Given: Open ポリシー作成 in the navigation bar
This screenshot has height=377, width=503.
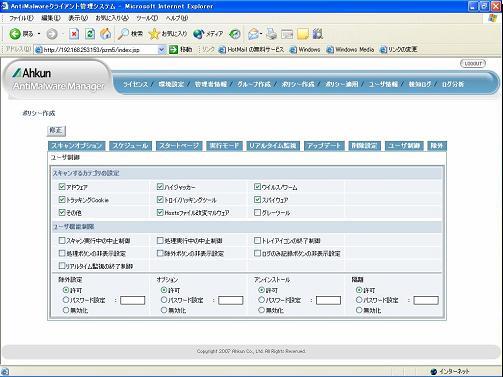Looking at the screenshot, I should [x=298, y=84].
